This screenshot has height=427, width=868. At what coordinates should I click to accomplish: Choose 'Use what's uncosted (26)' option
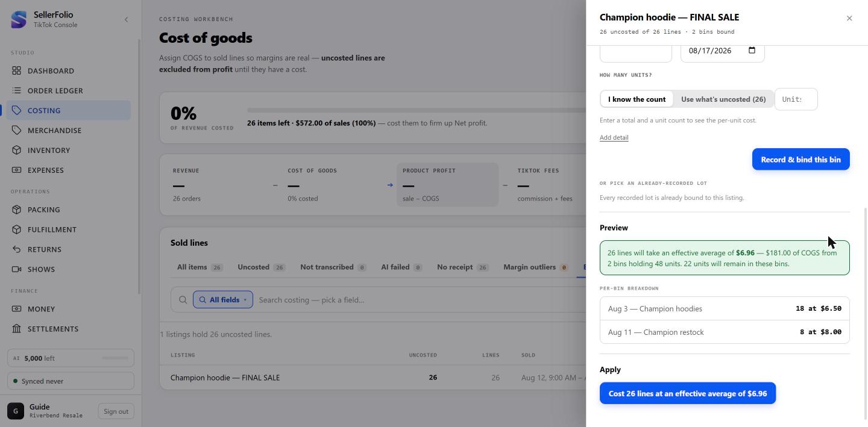pos(723,99)
